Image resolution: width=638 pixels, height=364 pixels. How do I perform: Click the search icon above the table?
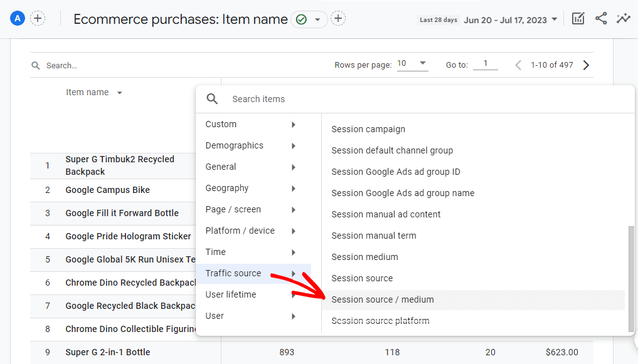tap(35, 65)
